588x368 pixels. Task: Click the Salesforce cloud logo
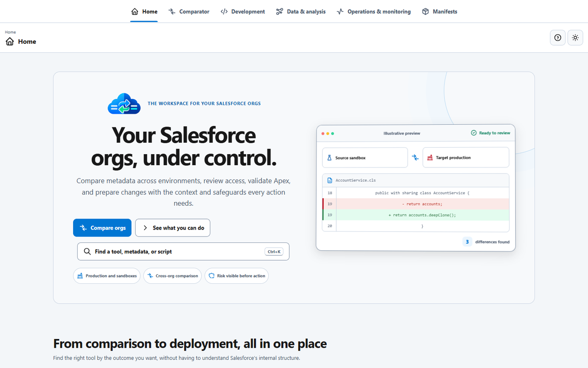124,104
